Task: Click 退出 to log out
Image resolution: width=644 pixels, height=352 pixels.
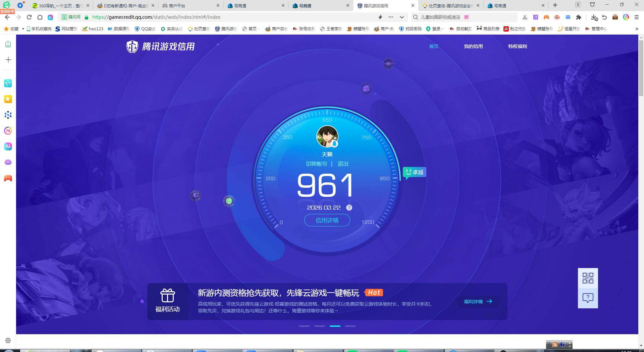Action: point(342,164)
